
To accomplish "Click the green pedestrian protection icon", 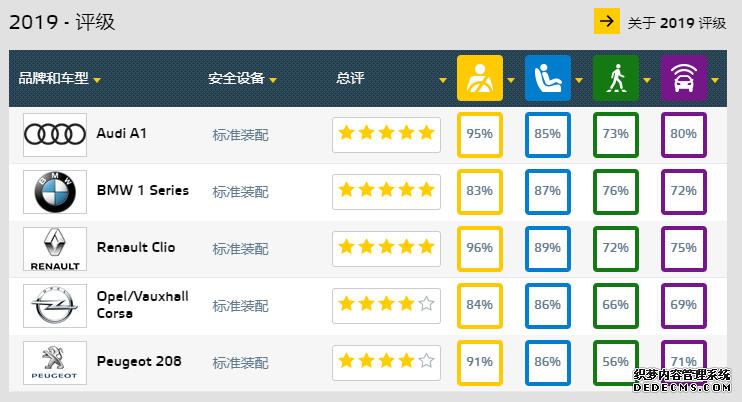I will 616,78.
